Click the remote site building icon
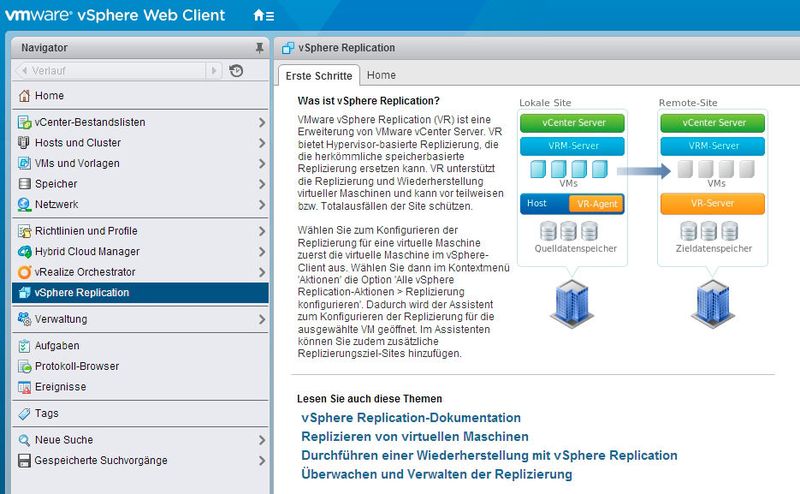800x494 pixels. click(x=713, y=304)
